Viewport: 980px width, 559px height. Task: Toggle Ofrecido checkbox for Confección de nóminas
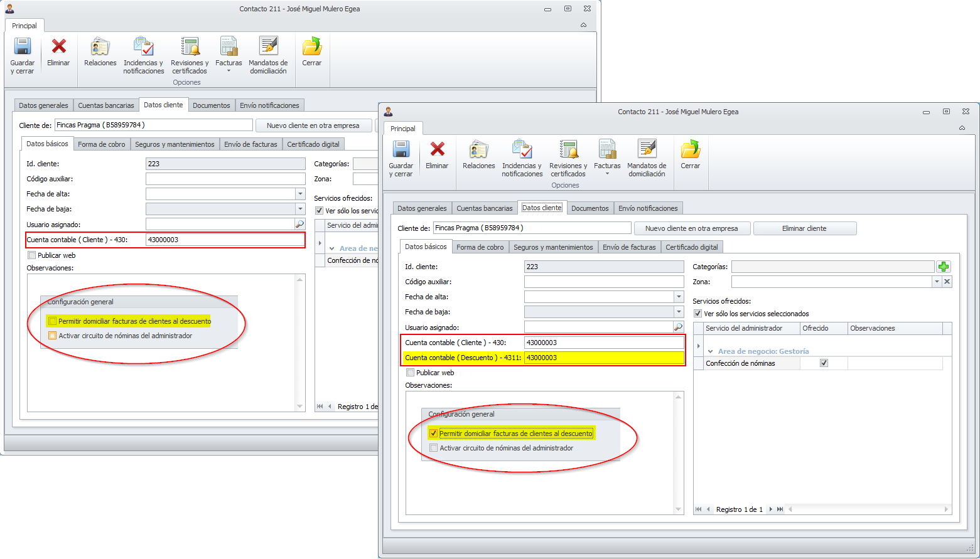[x=824, y=363]
